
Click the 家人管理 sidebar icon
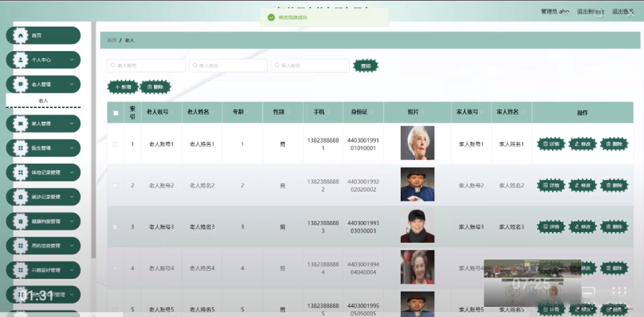point(20,123)
